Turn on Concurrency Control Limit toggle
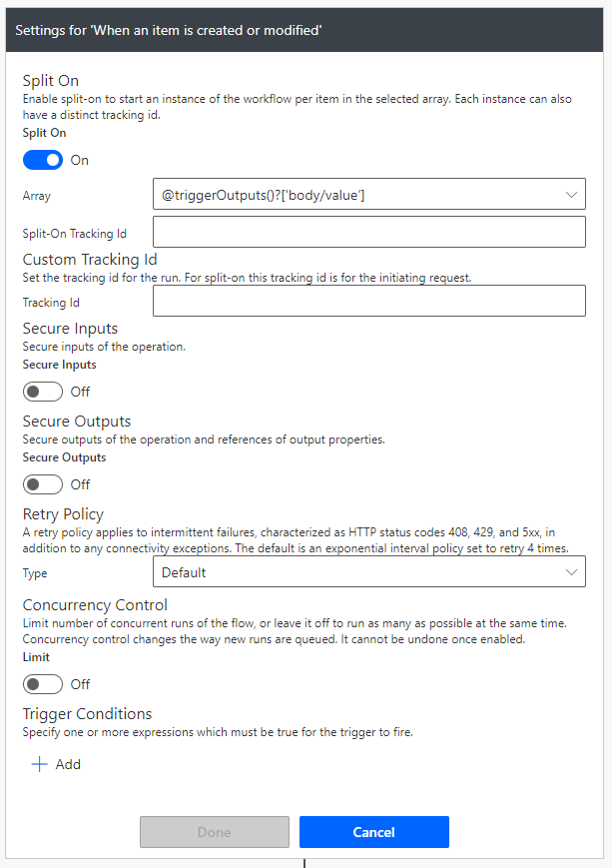 pyautogui.click(x=43, y=684)
